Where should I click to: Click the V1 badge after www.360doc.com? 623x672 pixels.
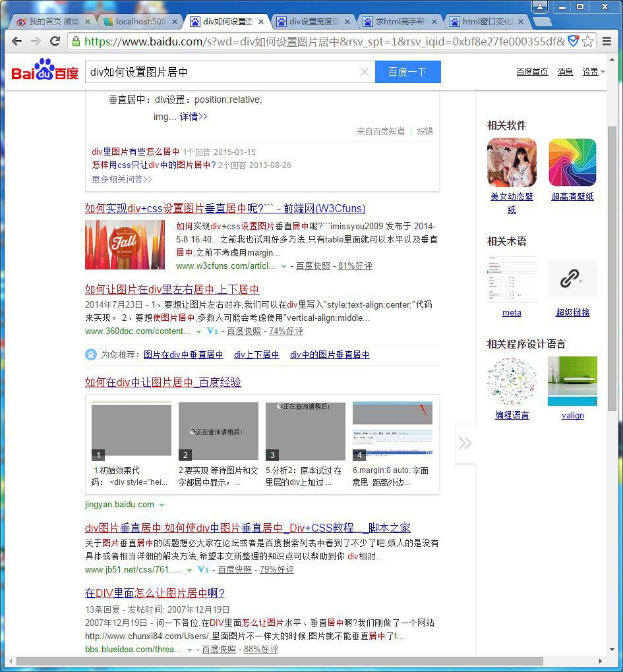tap(212, 331)
